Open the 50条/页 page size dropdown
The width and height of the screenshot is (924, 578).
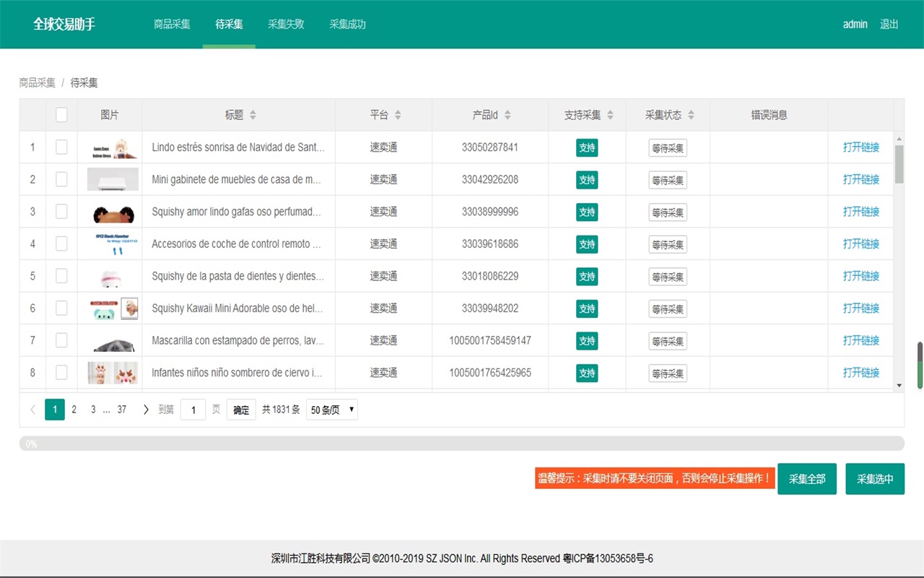click(332, 410)
